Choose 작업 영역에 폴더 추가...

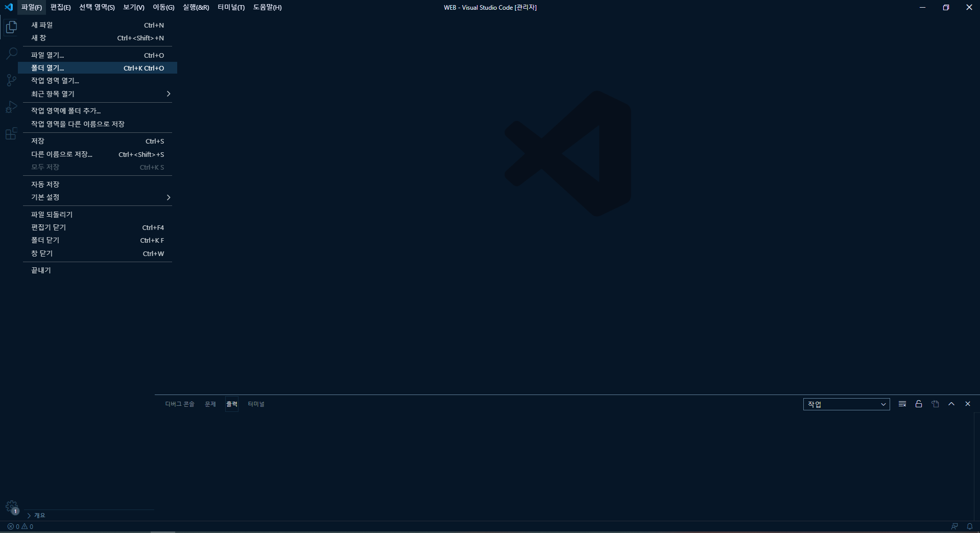pos(98,111)
